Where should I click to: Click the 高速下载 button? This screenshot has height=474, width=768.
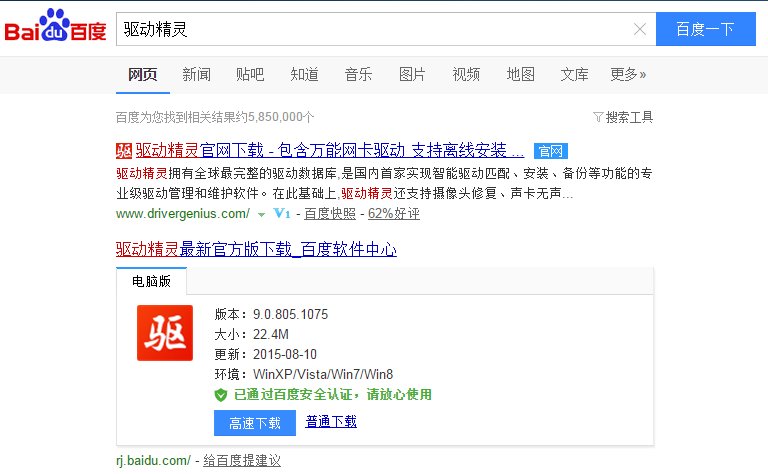pos(254,422)
